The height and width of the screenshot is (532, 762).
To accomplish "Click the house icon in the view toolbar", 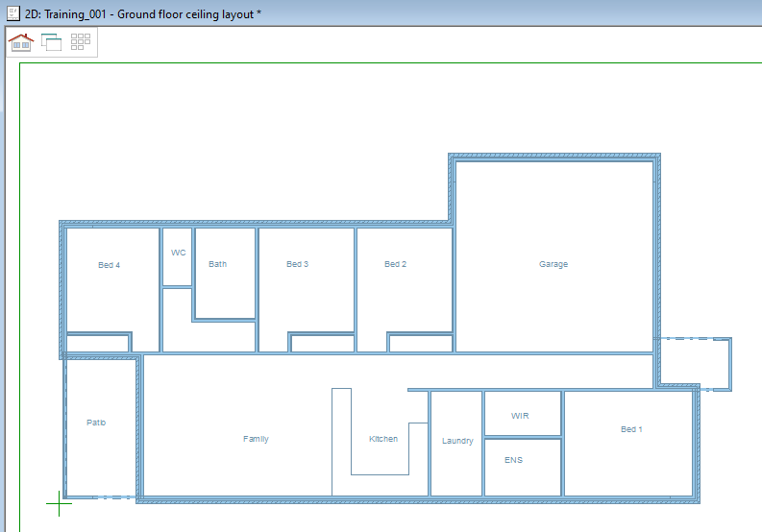I will coord(21,42).
